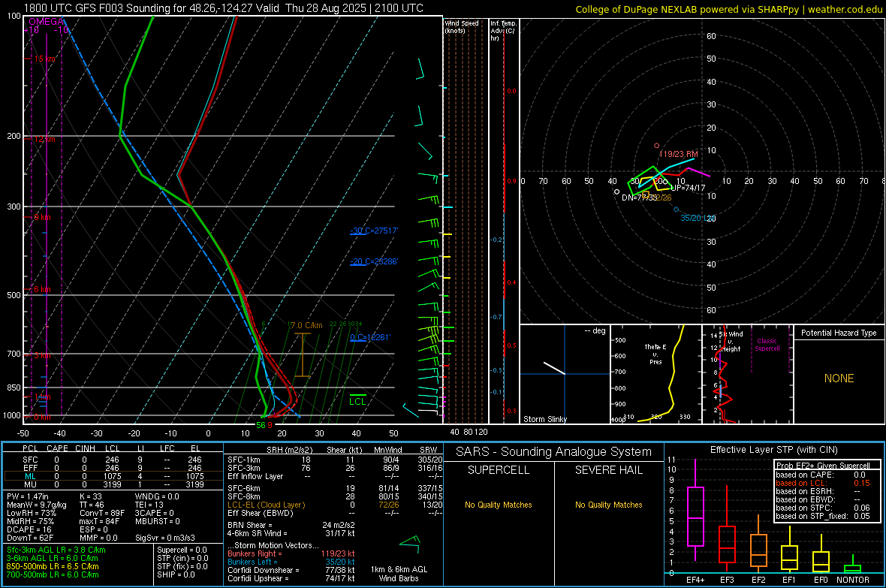
Task: Click the white storm slinky line
Action: (x=554, y=368)
